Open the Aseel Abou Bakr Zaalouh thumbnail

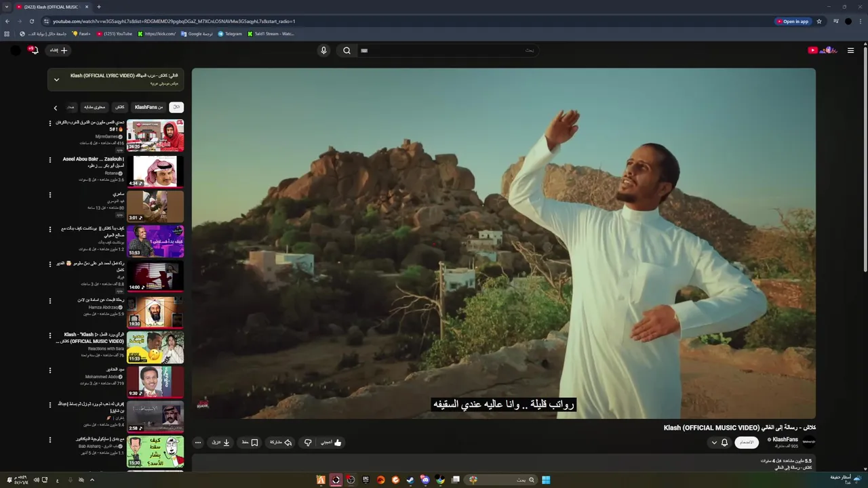click(155, 171)
